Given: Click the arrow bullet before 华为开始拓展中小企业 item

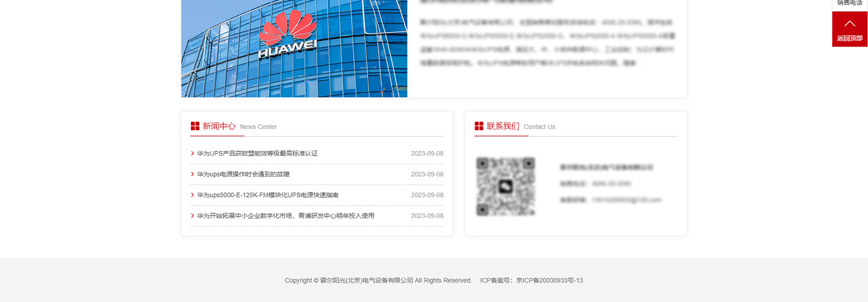Looking at the screenshot, I should [x=193, y=216].
